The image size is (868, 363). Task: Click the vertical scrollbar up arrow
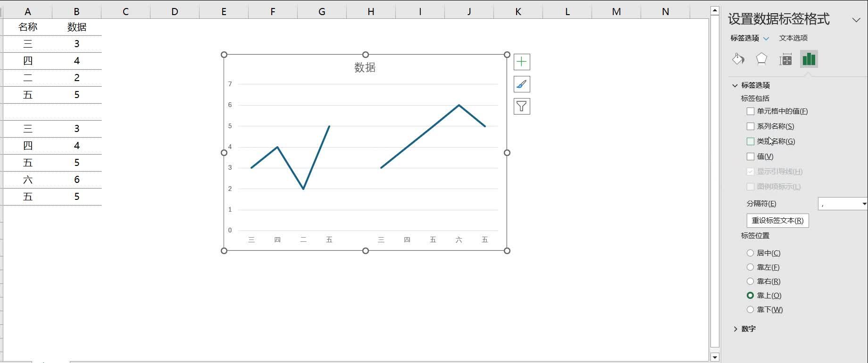(x=715, y=10)
